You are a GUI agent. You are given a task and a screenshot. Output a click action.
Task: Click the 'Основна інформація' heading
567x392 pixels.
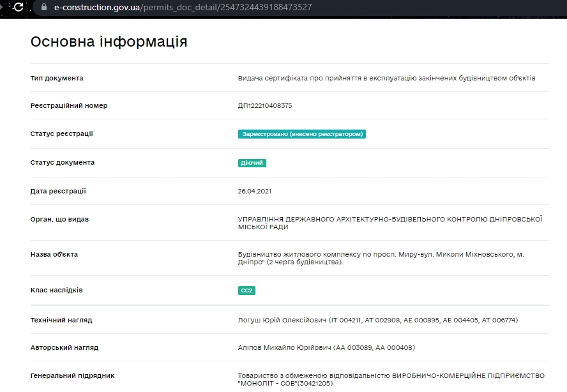pyautogui.click(x=109, y=41)
